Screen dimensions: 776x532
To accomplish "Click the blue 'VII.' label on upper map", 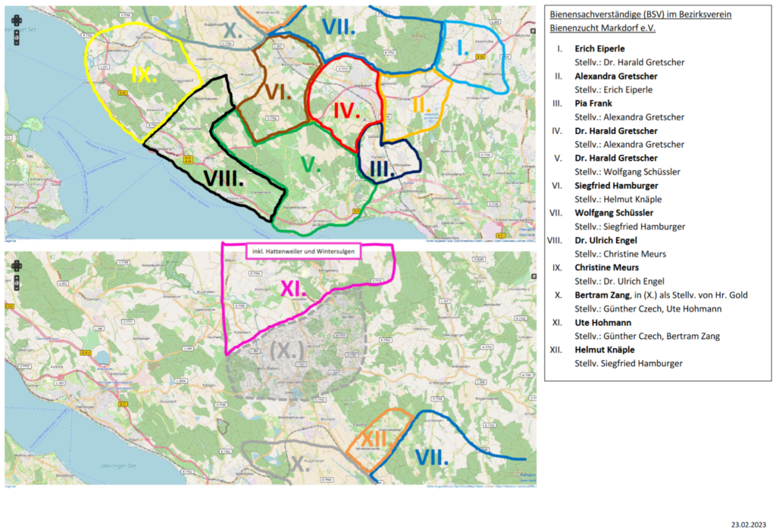I will (339, 27).
